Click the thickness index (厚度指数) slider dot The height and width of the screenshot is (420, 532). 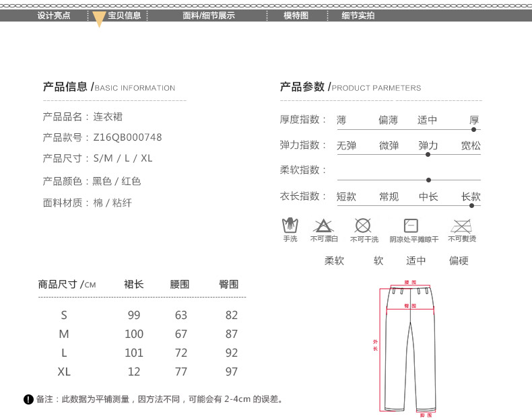[x=474, y=129]
